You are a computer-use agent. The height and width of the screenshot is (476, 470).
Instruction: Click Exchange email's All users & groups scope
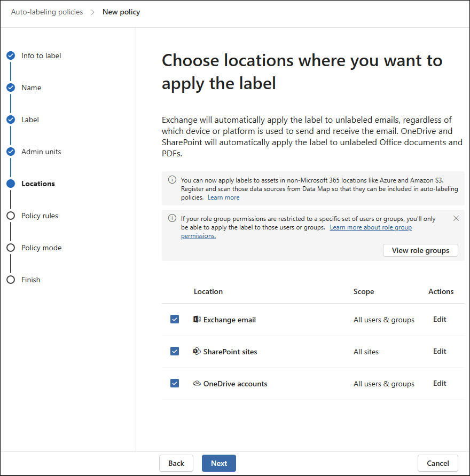tap(383, 320)
